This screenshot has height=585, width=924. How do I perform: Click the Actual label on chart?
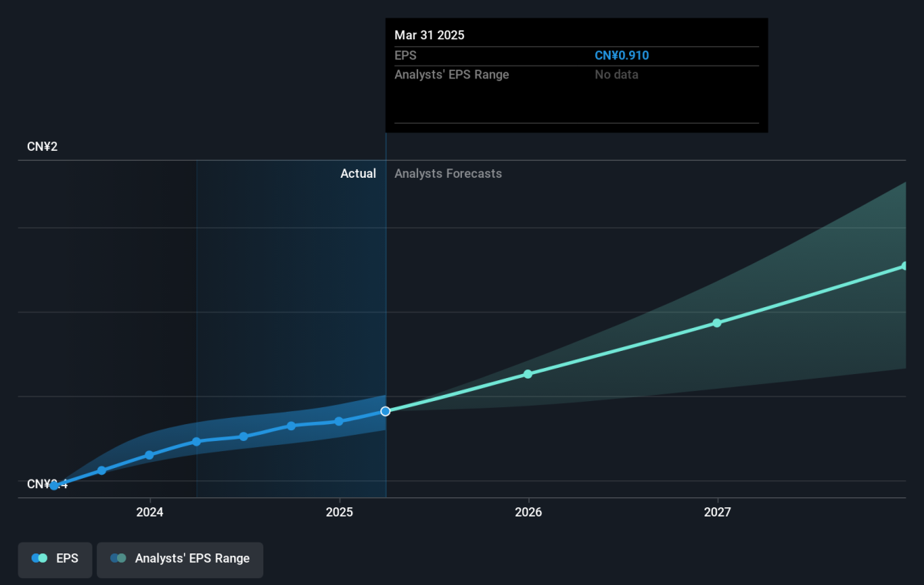358,174
